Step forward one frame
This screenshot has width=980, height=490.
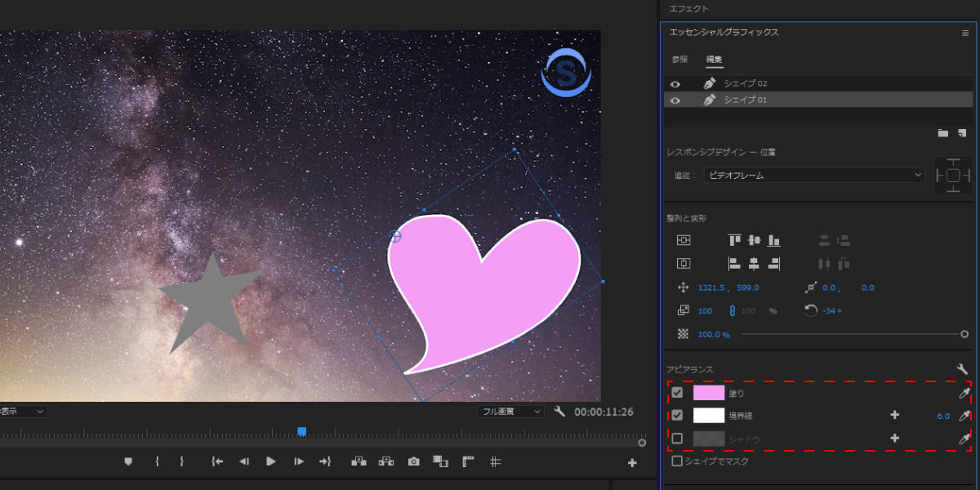299,461
